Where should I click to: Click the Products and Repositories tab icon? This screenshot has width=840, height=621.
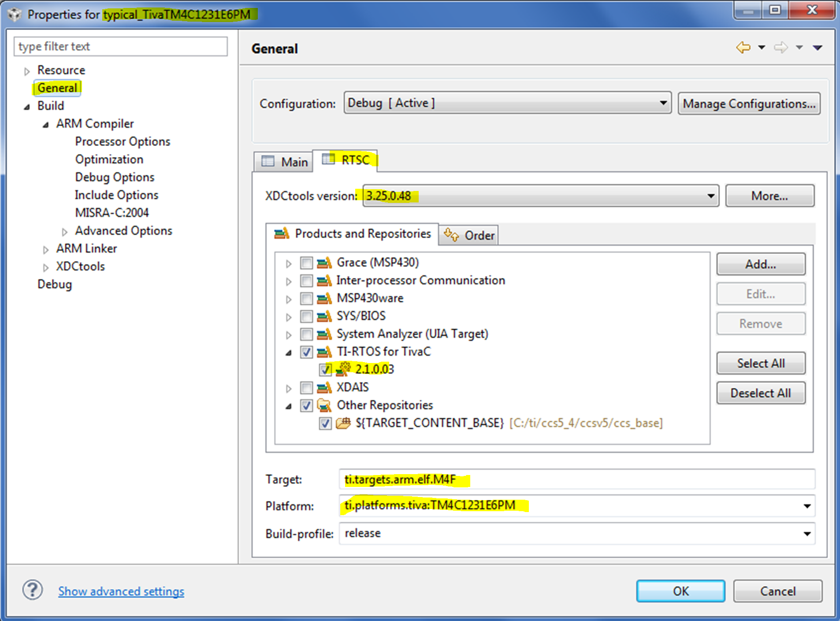point(282,233)
